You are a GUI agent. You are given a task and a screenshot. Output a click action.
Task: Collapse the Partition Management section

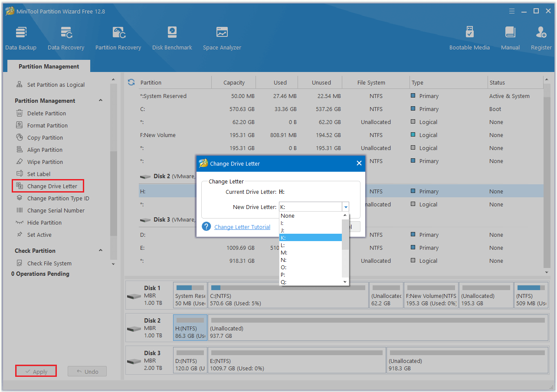101,101
